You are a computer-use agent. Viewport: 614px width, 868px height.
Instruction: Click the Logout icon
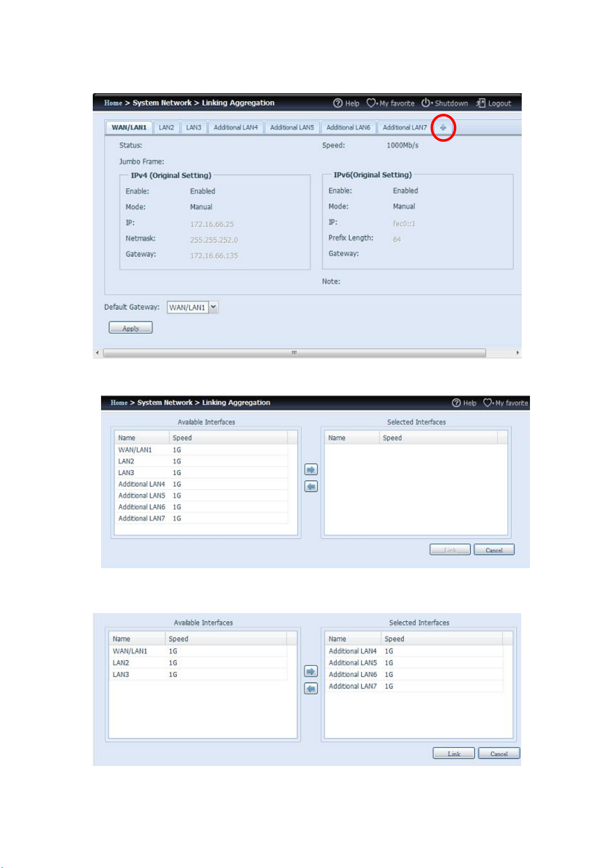tap(480, 103)
